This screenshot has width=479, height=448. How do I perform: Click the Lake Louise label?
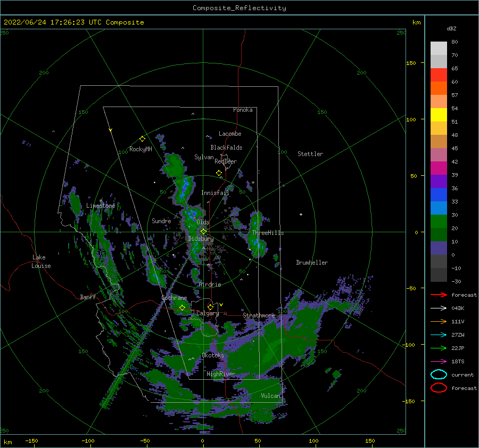41,262
